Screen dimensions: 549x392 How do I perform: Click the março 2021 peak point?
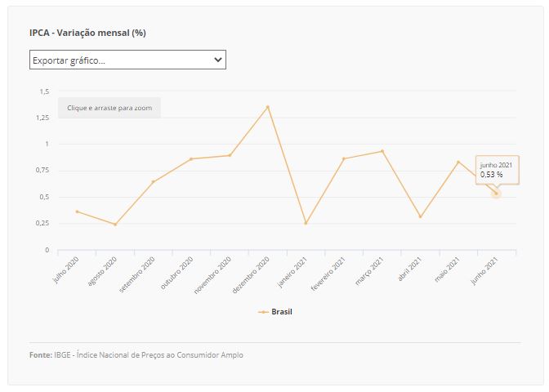[x=382, y=151]
